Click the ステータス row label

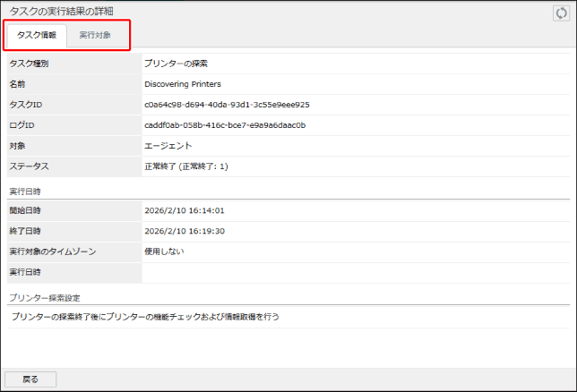tap(29, 166)
